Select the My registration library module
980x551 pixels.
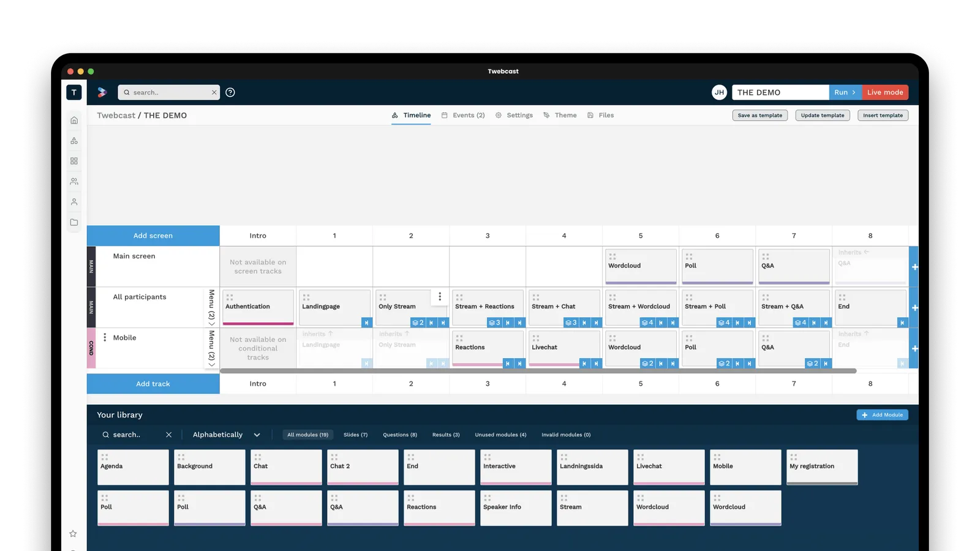822,467
